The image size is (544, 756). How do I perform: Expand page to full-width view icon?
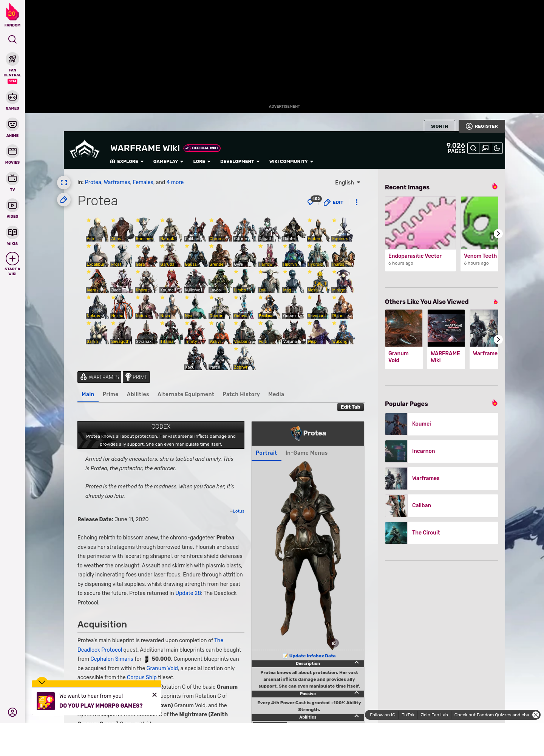[x=64, y=183]
